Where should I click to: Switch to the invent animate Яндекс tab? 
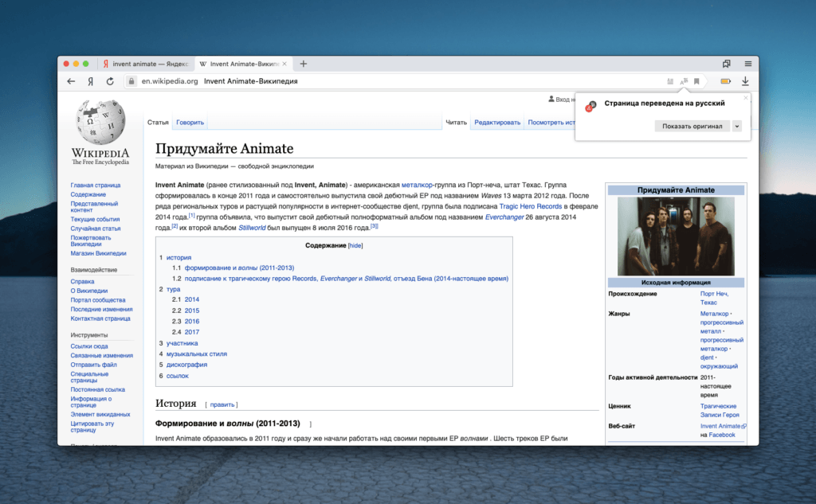pyautogui.click(x=145, y=64)
